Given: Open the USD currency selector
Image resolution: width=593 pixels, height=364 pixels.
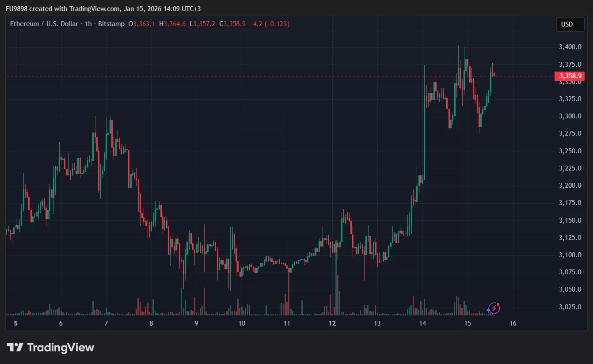Looking at the screenshot, I should click(570, 24).
